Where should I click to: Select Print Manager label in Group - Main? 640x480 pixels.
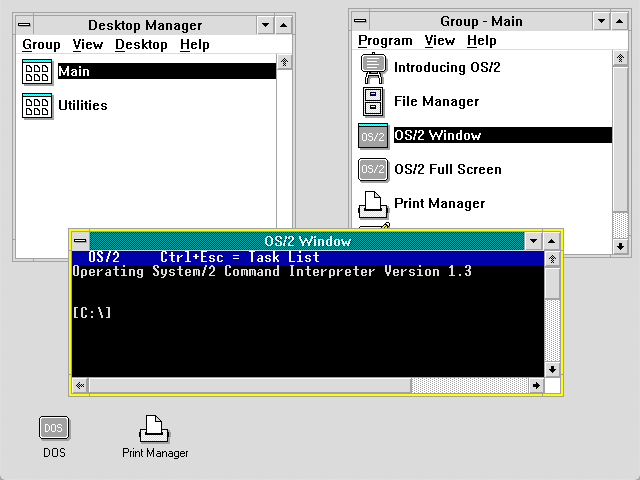pos(440,203)
